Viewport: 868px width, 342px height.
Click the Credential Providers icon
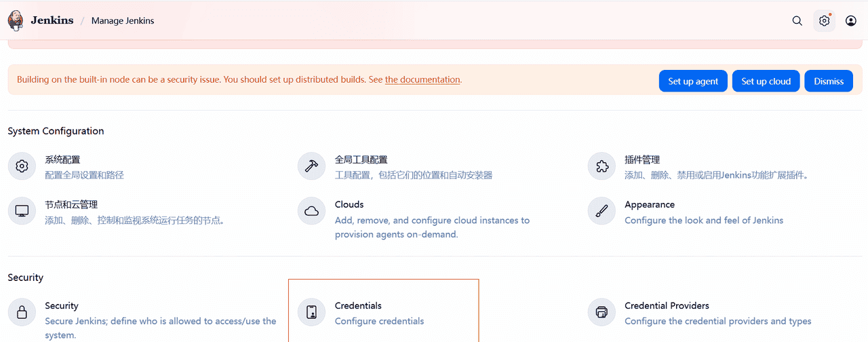(601, 312)
